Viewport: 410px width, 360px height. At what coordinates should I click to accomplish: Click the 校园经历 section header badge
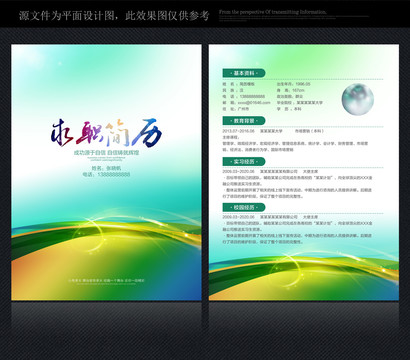(x=244, y=207)
